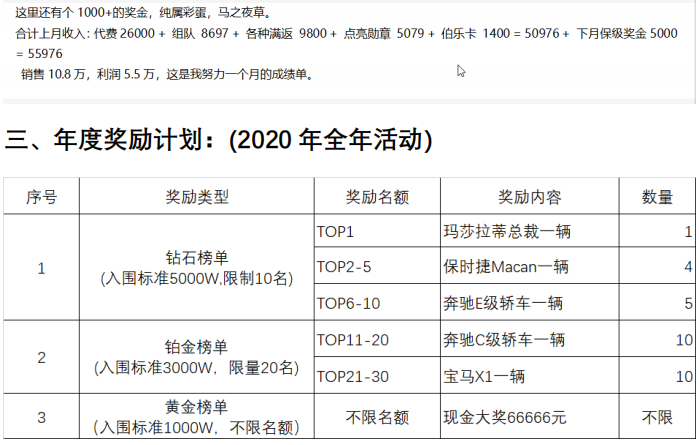Image resolution: width=699 pixels, height=445 pixels.
Task: Click the TOP11-20 cell
Action: [377, 339]
